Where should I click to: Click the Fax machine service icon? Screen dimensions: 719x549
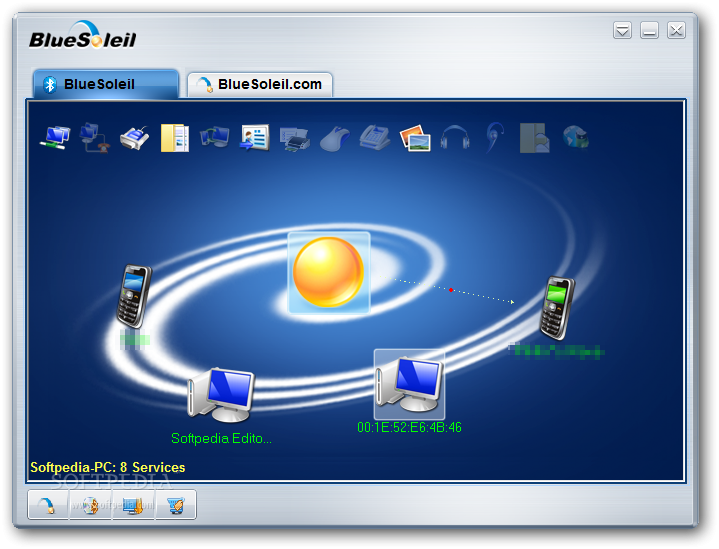375,138
